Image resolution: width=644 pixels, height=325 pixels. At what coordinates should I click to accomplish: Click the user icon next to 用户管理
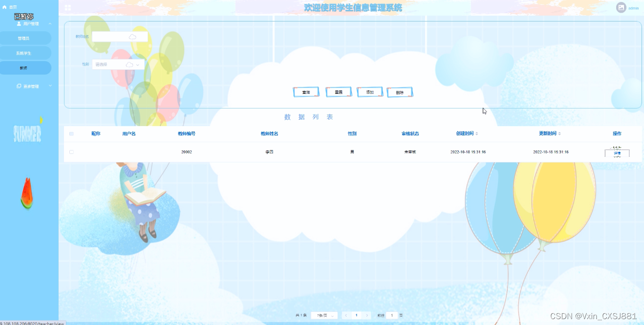19,23
